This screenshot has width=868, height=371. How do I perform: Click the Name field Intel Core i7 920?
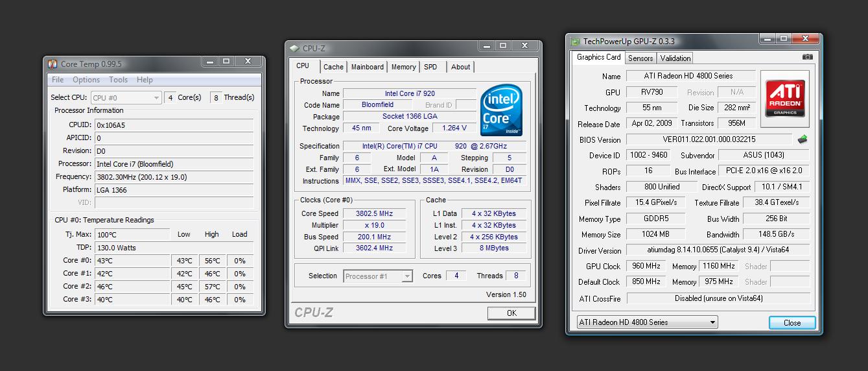(410, 93)
